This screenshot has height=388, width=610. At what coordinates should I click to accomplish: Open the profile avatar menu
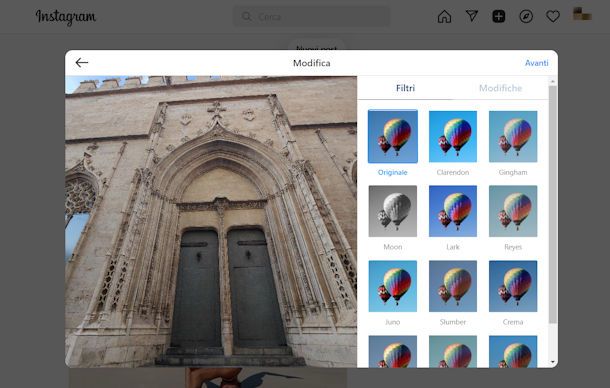coord(582,14)
